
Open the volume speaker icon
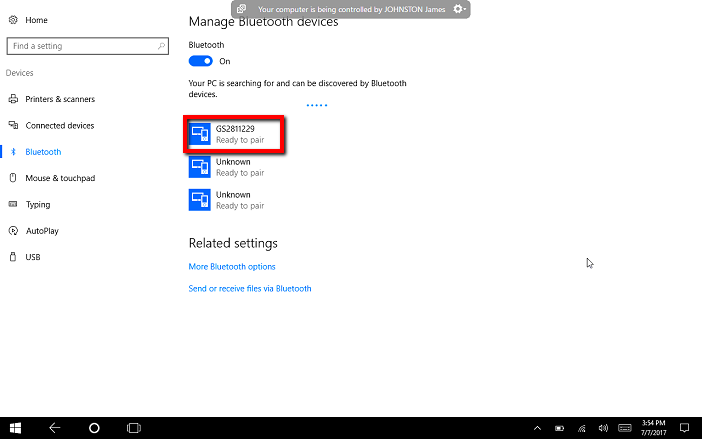pos(603,427)
